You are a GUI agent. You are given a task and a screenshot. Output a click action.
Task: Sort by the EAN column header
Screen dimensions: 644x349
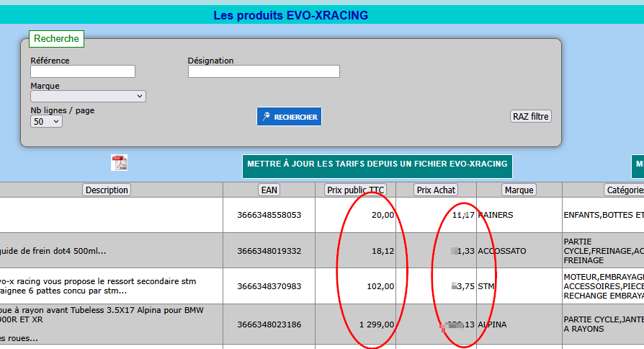tap(269, 190)
